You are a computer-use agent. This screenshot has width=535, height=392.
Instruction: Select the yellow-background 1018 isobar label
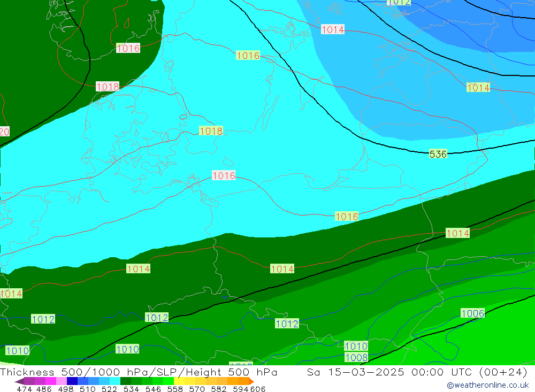point(211,131)
